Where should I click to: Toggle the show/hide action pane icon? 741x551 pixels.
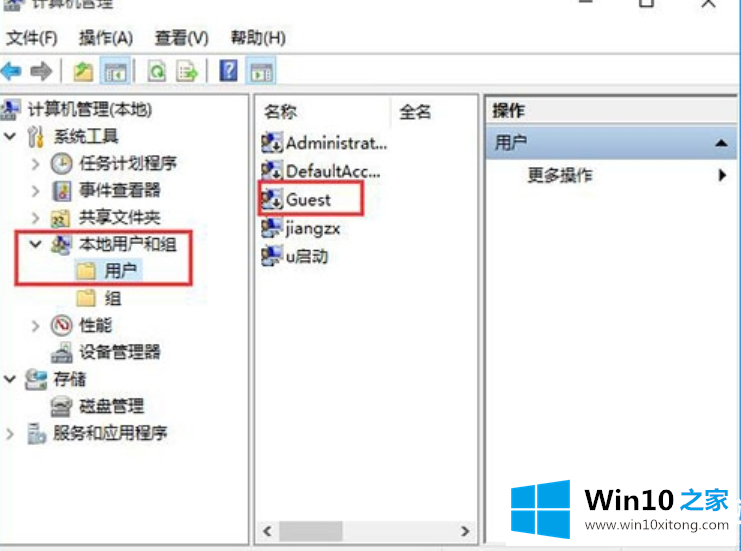point(261,72)
